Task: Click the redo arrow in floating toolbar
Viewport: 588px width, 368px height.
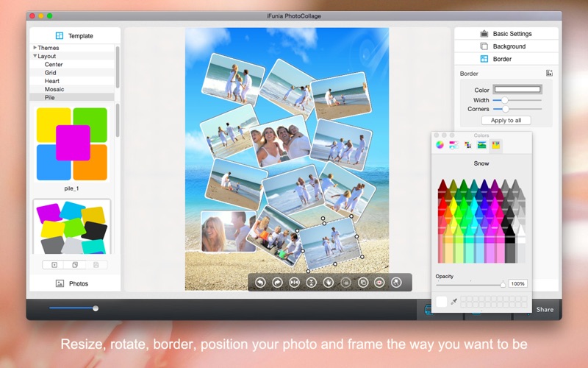Action: point(277,283)
